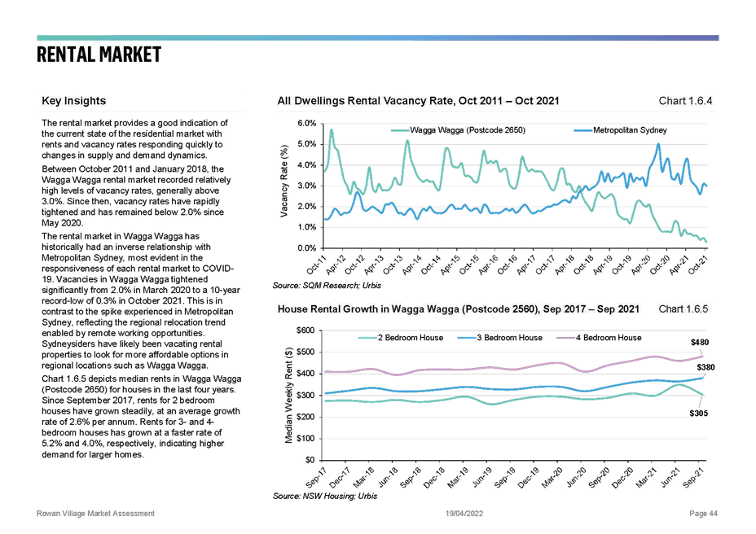756x534 pixels.
Task: Click the $300 y-axis tick label
Action: (x=305, y=395)
